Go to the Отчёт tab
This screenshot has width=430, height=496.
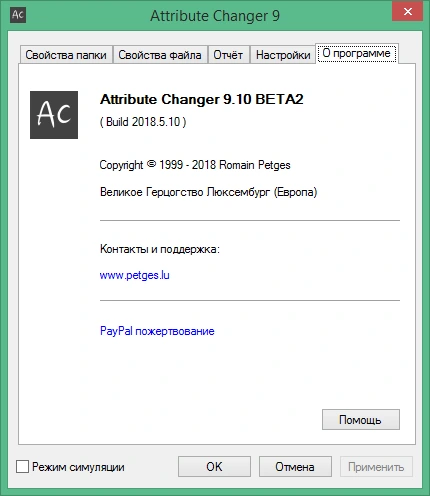click(x=228, y=55)
